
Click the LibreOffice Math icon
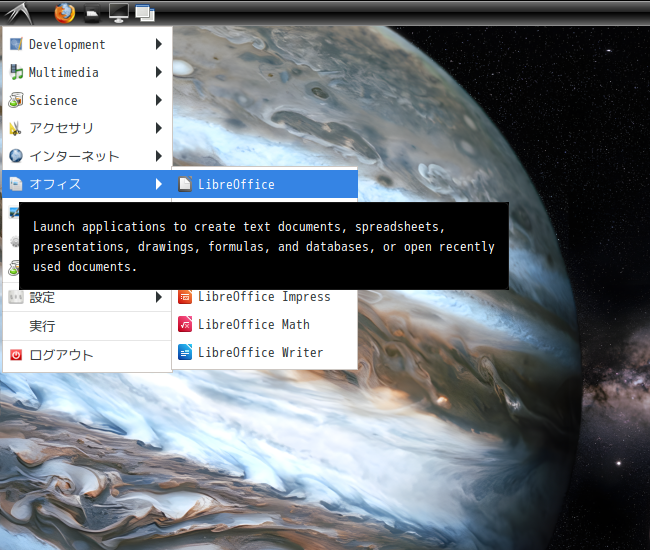(185, 325)
